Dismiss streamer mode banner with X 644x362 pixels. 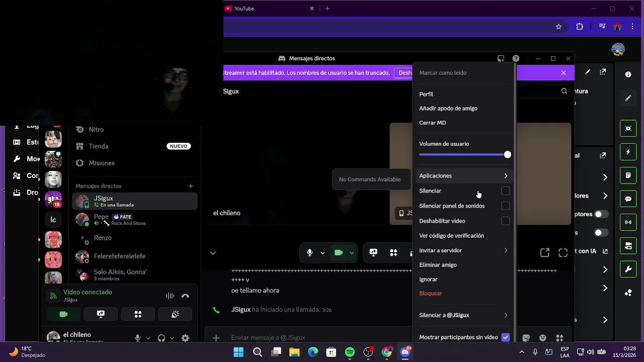click(563, 73)
